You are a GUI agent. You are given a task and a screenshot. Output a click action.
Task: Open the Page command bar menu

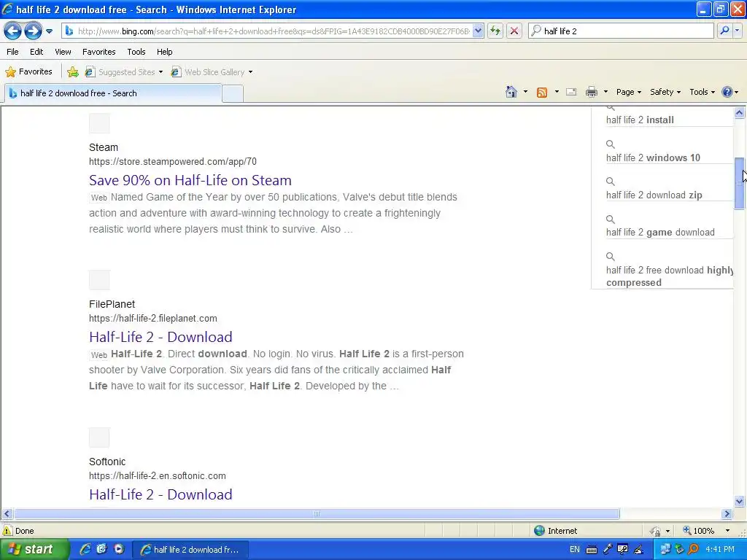click(628, 92)
